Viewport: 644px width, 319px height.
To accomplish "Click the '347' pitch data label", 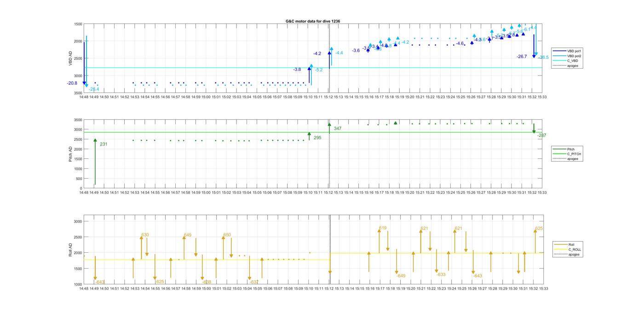I will (338, 128).
